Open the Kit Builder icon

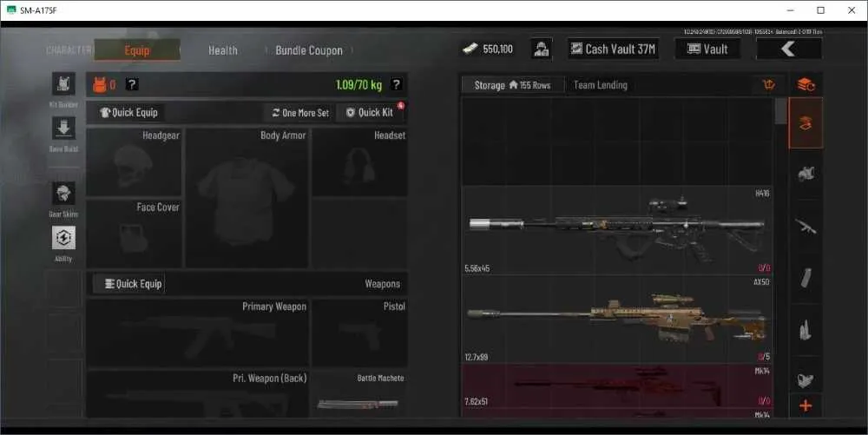pos(63,84)
